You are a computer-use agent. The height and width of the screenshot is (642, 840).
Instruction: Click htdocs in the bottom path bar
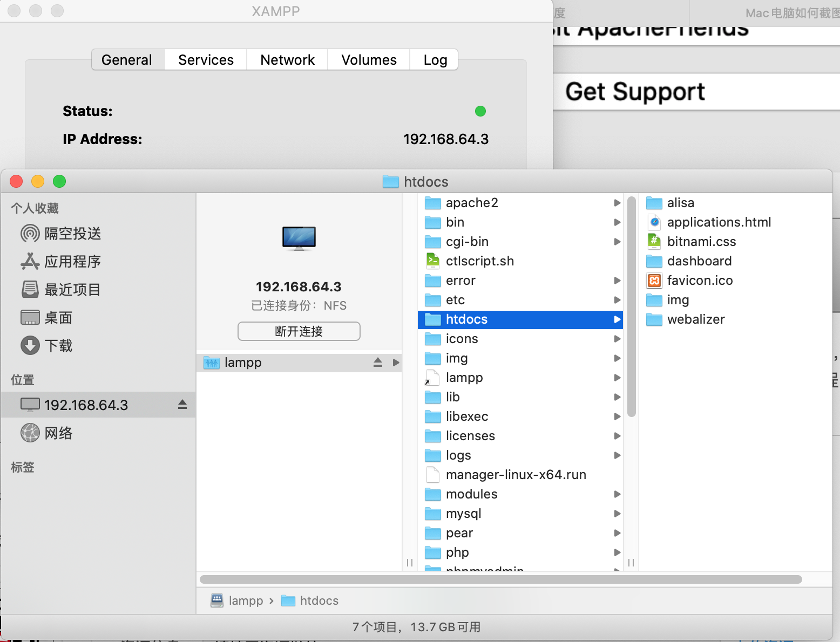[310, 600]
